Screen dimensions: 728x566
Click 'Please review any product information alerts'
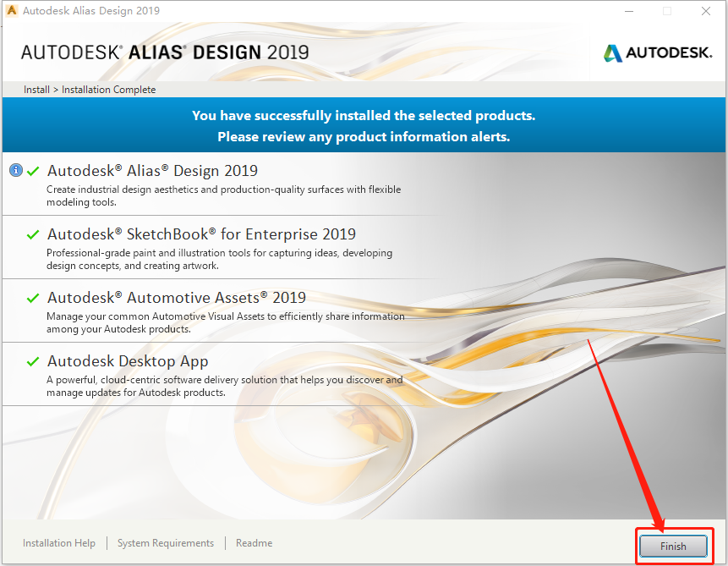[364, 136]
